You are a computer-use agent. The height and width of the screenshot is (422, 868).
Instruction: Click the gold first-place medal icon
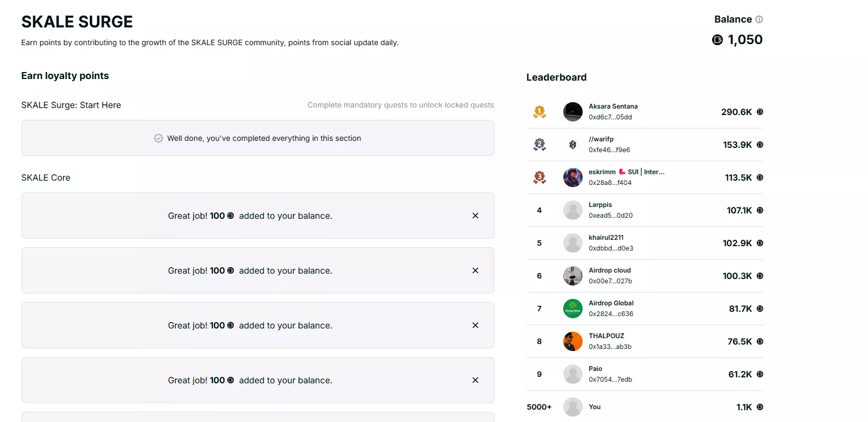pos(540,112)
